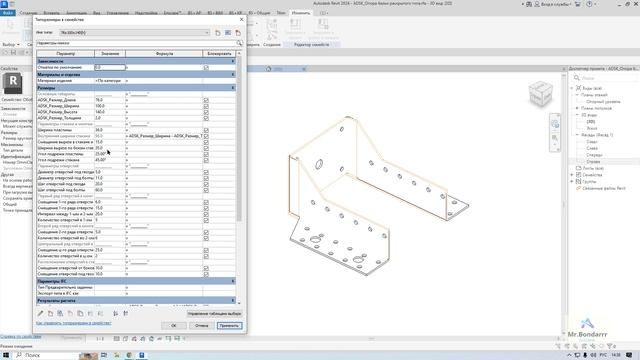Open the Изменить ribbon tab
The height and width of the screenshot is (360, 640).
(x=300, y=13)
